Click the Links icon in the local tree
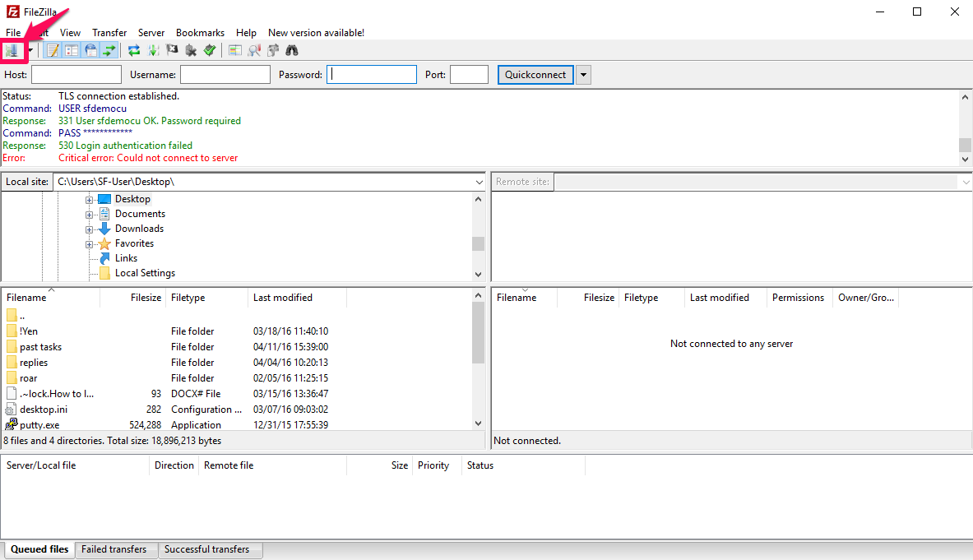This screenshot has width=973, height=560. pos(104,258)
